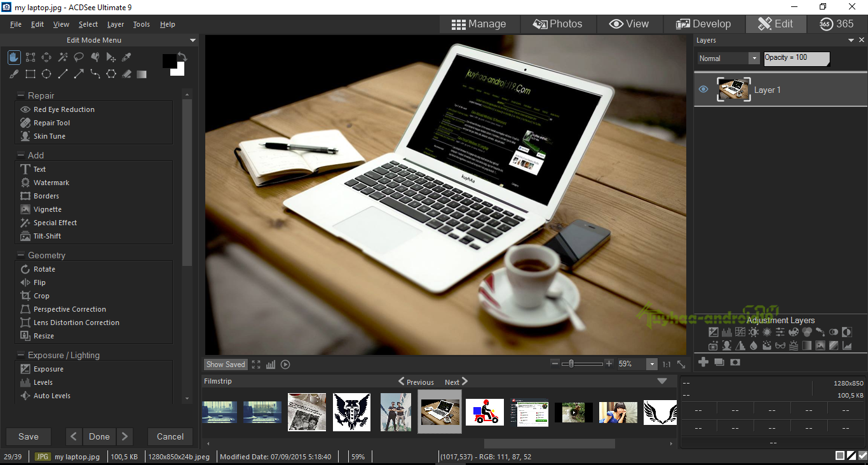Switch to Photos mode tab

click(x=558, y=24)
